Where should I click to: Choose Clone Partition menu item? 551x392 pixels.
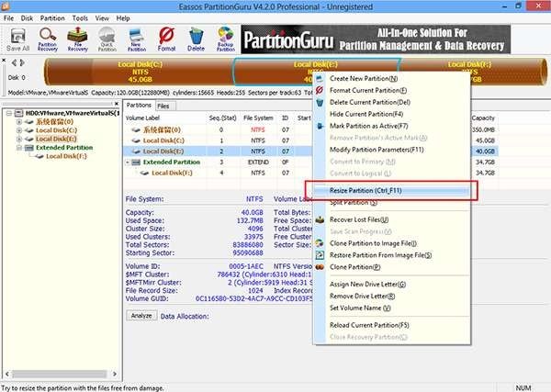point(354,267)
